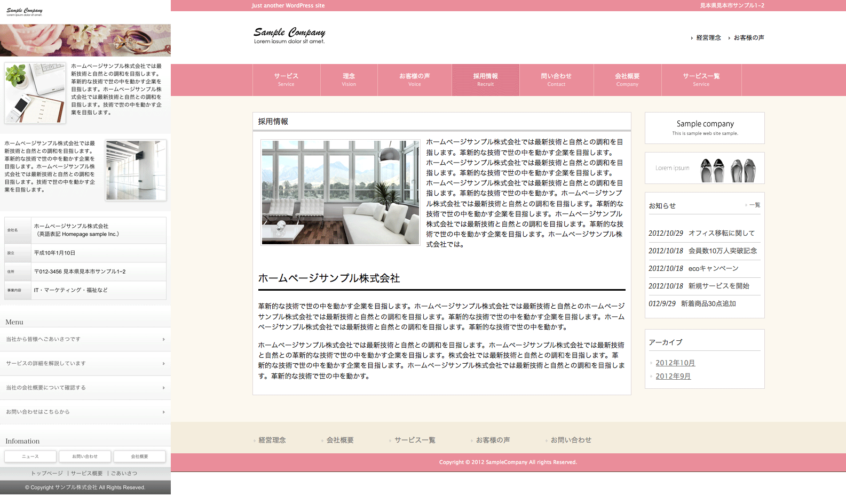
Task: Click the desk and smartphone thumbnail
Action: pos(35,93)
